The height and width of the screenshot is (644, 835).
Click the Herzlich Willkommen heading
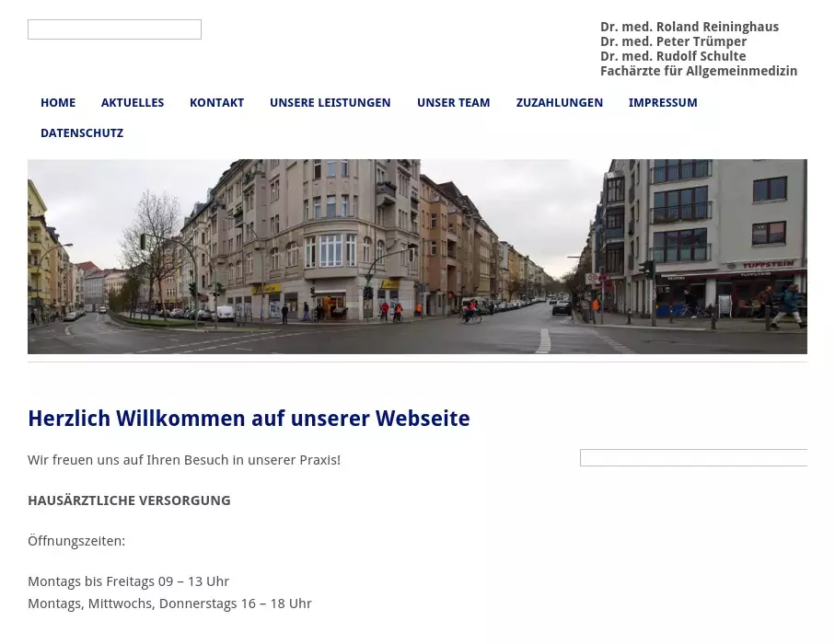(x=249, y=419)
